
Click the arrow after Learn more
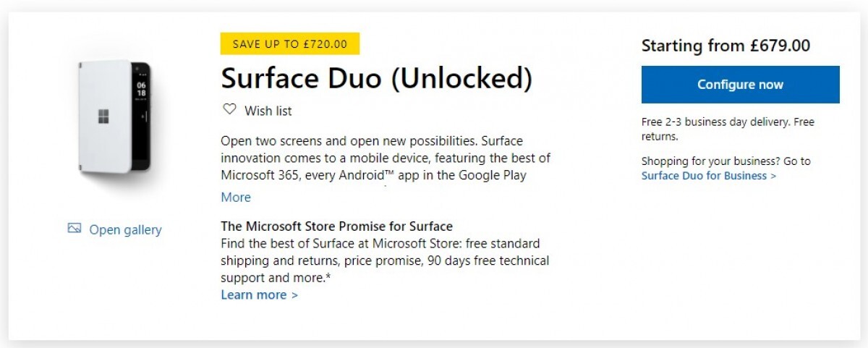point(294,295)
